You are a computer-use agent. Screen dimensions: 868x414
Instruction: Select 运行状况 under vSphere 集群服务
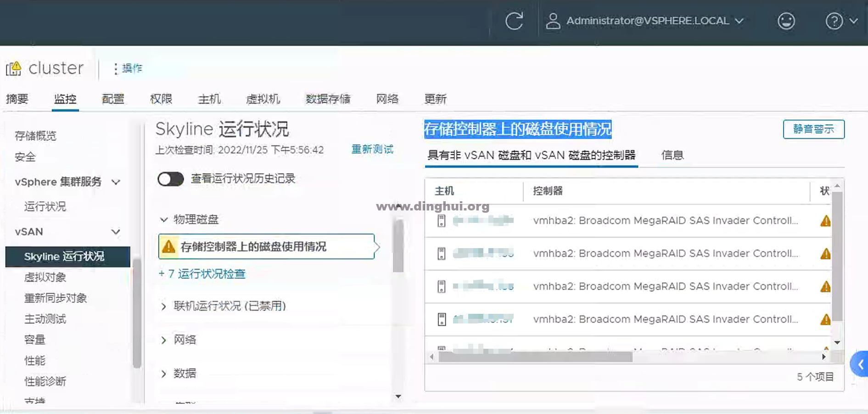click(45, 206)
